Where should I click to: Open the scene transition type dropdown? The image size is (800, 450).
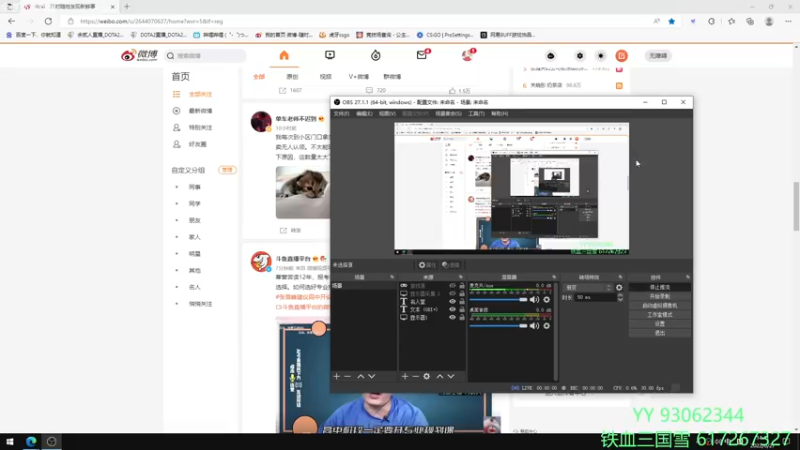[587, 288]
